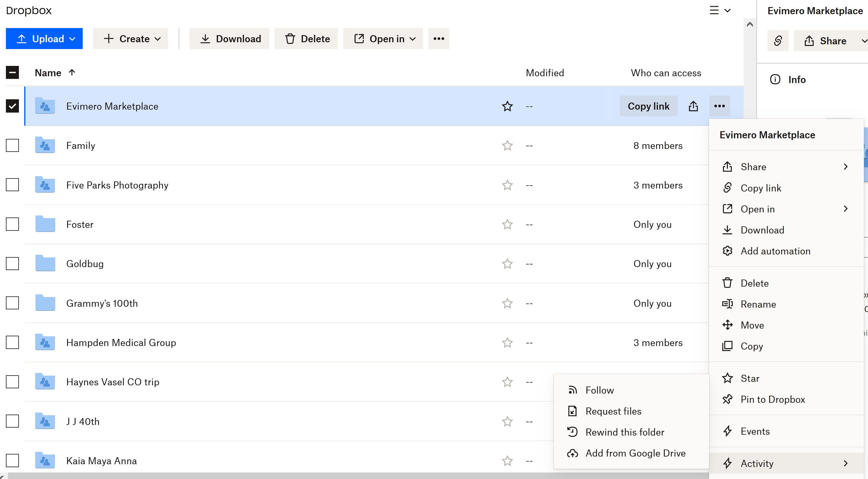Viewport: 868px width, 479px height.
Task: Click the copy link icon in the right panel
Action: [x=778, y=41]
